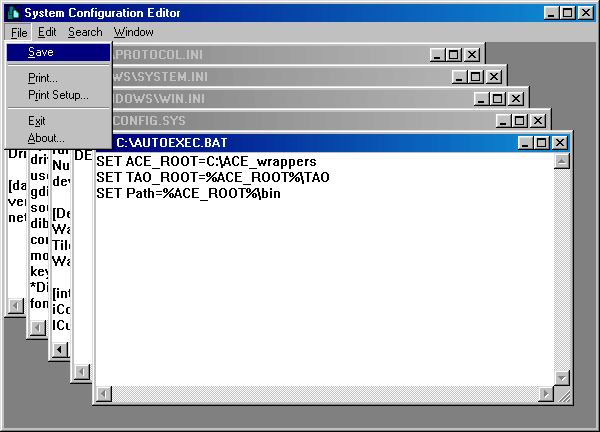Viewport: 600px width, 432px height.
Task: Open the Edit menu
Action: (47, 32)
